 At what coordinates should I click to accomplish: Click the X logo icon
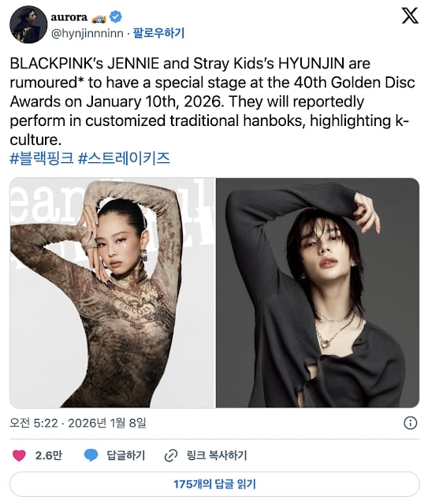[410, 16]
